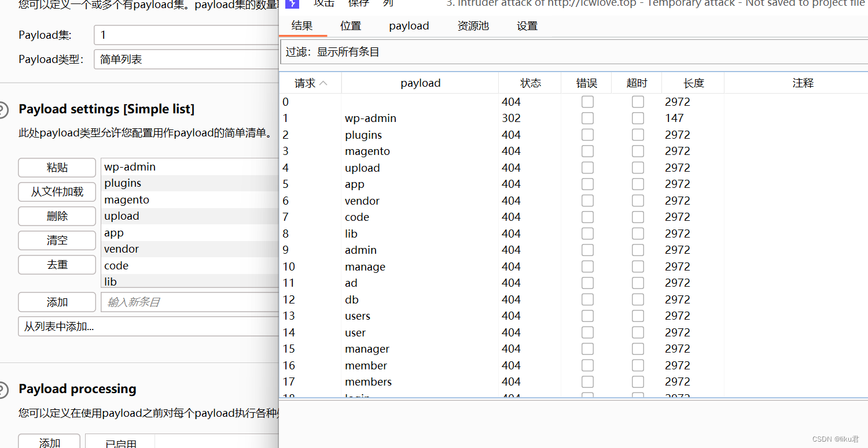Viewport: 868px width, 448px height.
Task: Toggle 错误 checkbox for plugins row
Action: pos(587,135)
